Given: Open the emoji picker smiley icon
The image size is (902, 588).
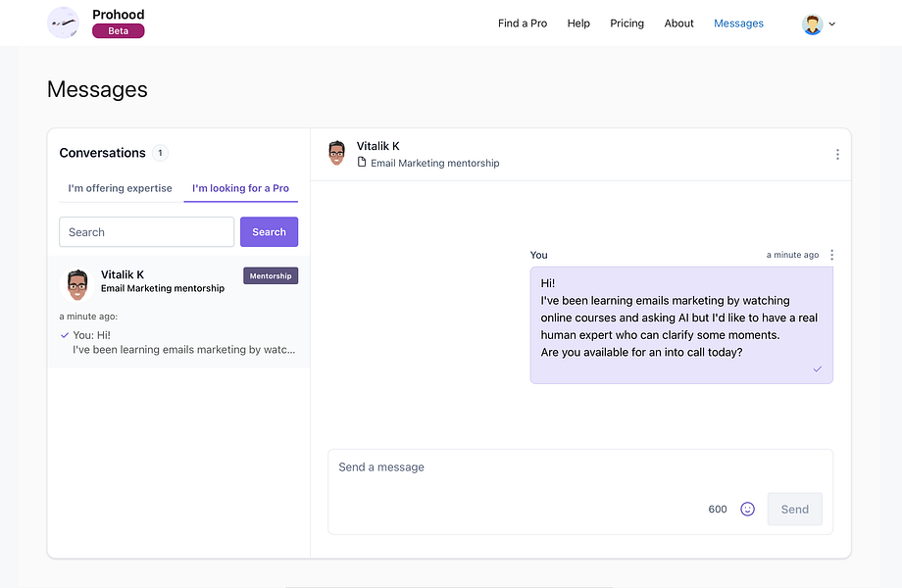Looking at the screenshot, I should click(747, 510).
